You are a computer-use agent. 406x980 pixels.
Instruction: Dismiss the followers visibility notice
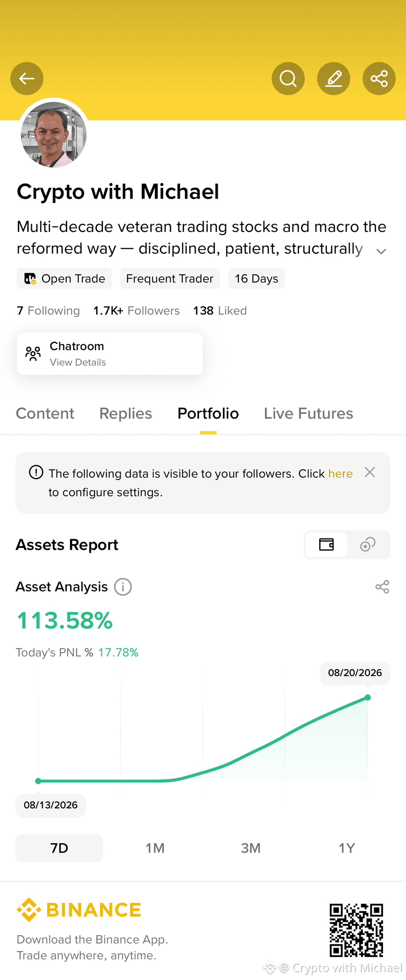370,472
